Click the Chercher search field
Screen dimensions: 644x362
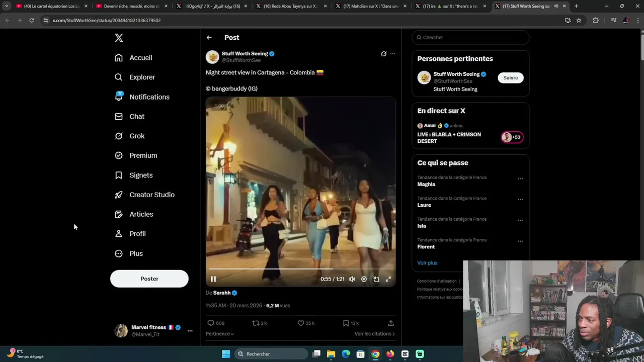[x=470, y=38]
